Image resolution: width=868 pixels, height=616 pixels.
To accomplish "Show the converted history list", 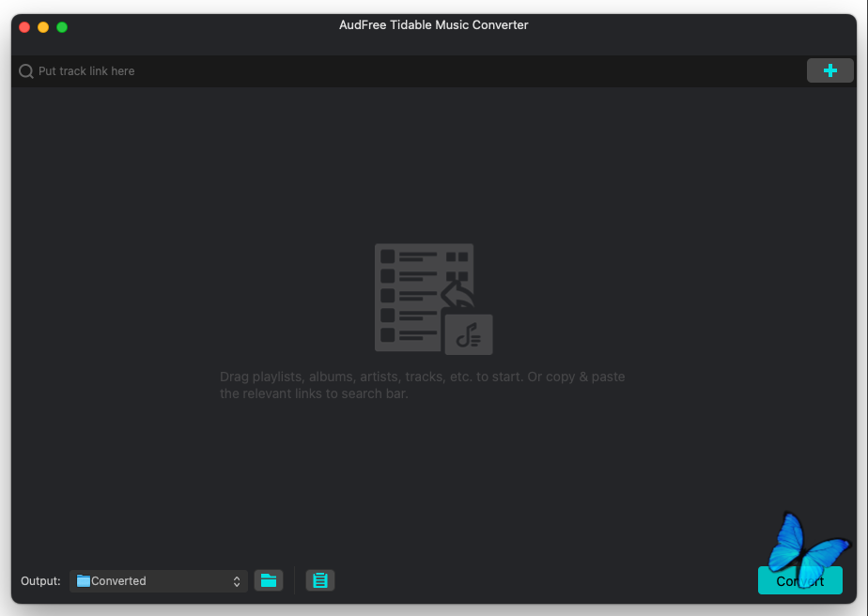I will (x=320, y=580).
